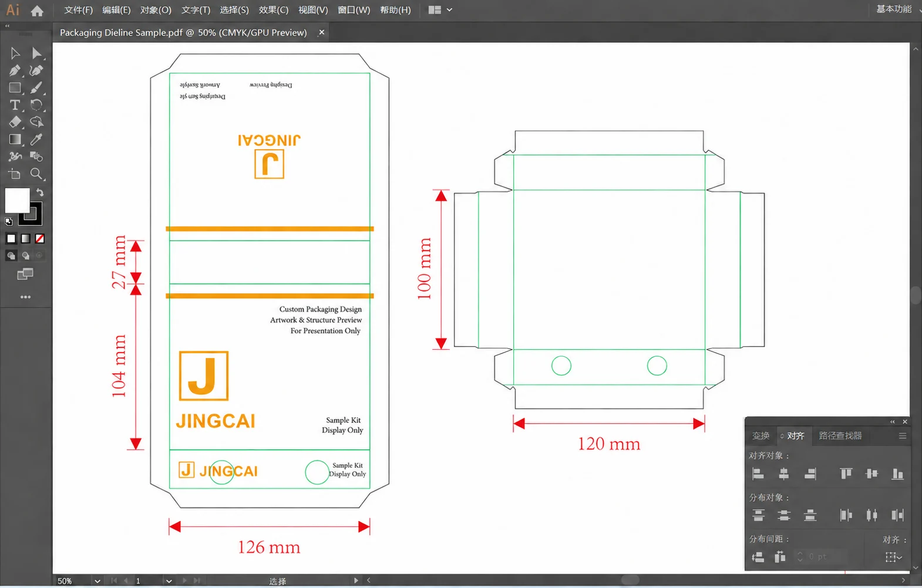Align objects to horizontal center

pos(784,474)
